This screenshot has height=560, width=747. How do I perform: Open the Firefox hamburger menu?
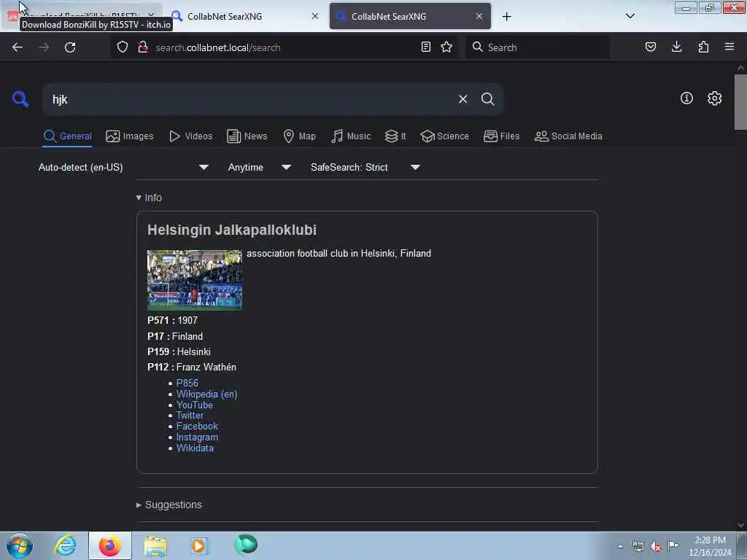pos(729,47)
